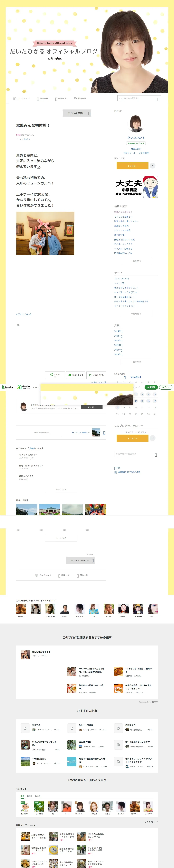
Task: Open more options beside Profile フォロー button
Action: [152, 165]
